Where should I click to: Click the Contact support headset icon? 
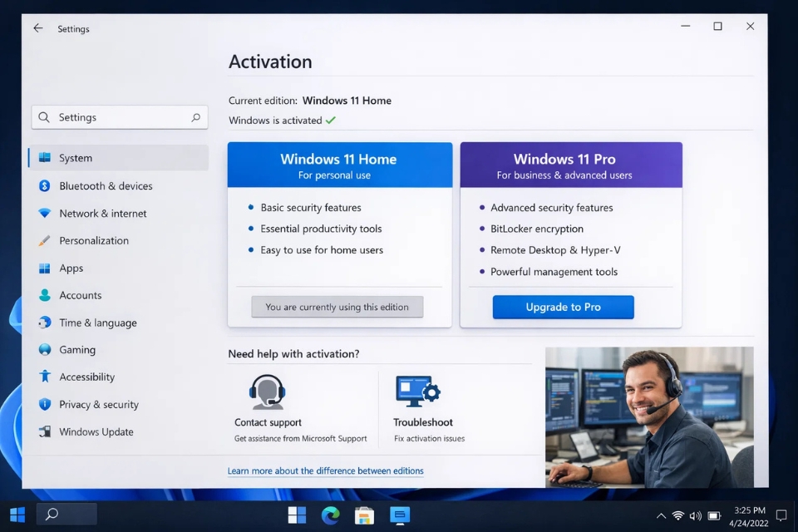pyautogui.click(x=266, y=391)
